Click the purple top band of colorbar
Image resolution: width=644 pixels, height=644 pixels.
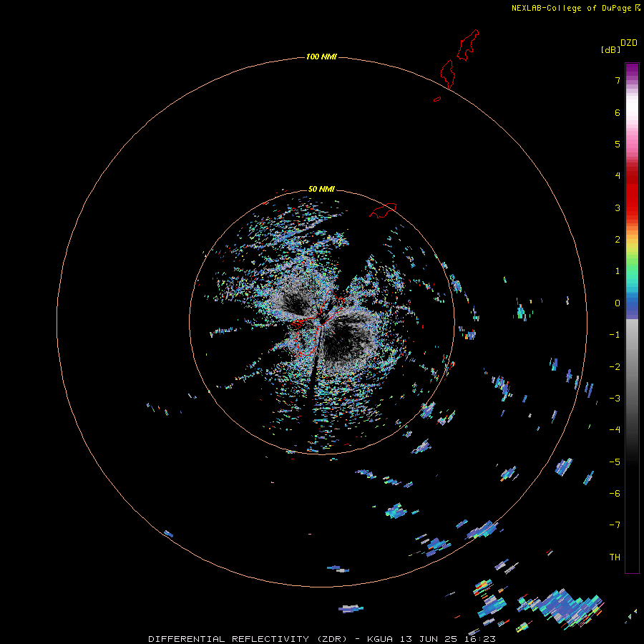[x=632, y=70]
